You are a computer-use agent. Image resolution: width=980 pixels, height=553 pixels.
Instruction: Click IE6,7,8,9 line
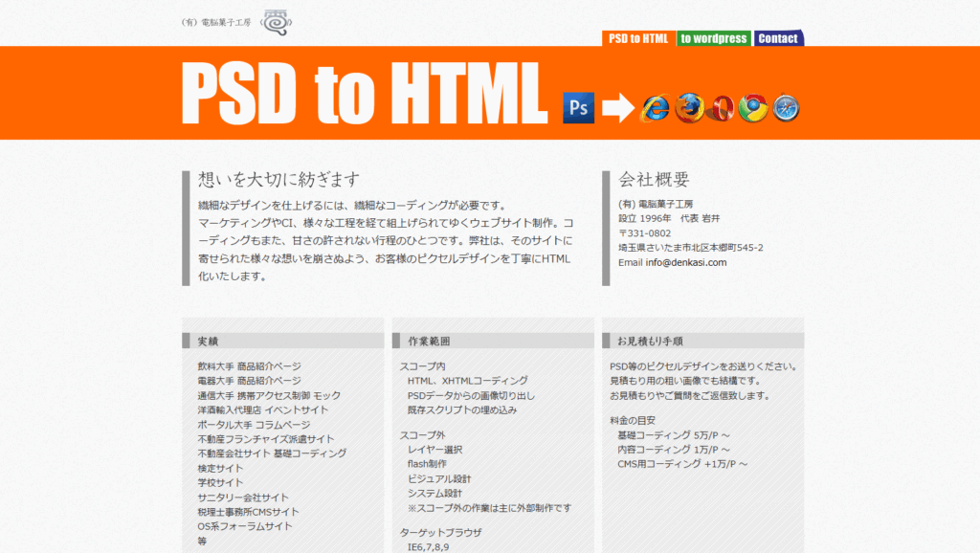[428, 546]
